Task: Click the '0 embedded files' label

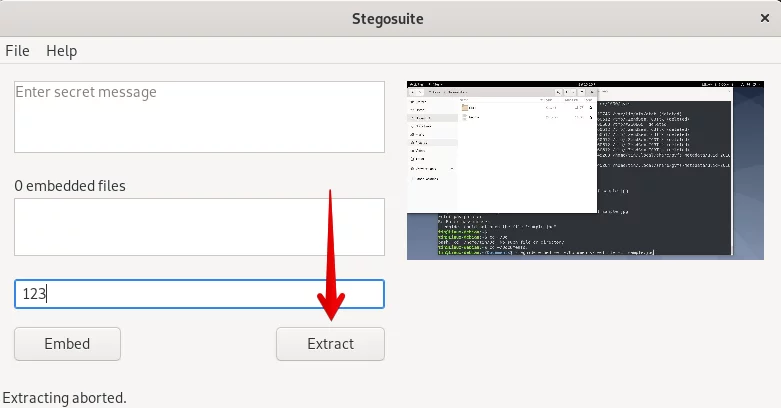Action: [x=70, y=186]
